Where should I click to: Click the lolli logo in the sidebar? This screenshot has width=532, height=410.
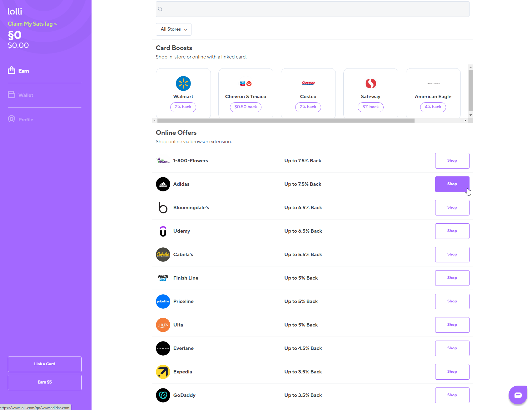tap(15, 11)
